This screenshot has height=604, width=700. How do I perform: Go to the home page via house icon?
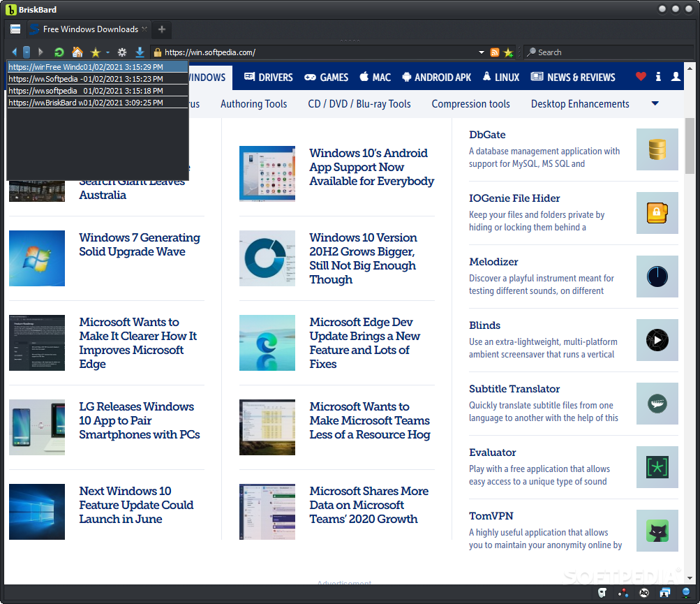77,52
